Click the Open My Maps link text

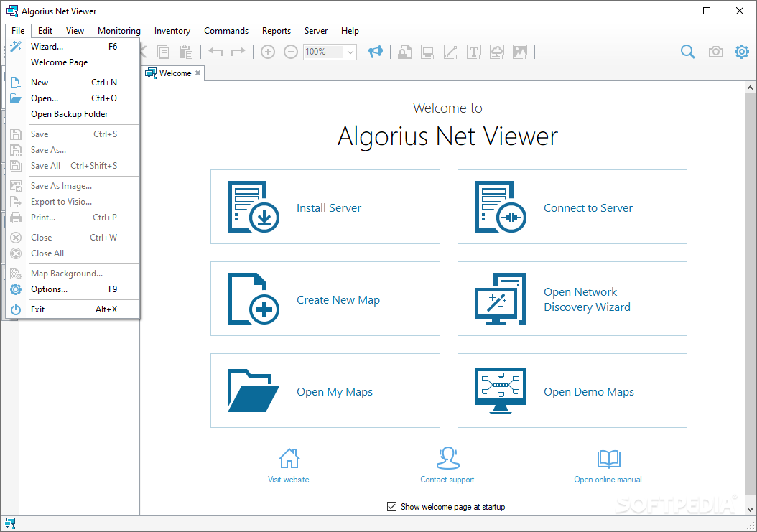(x=335, y=391)
